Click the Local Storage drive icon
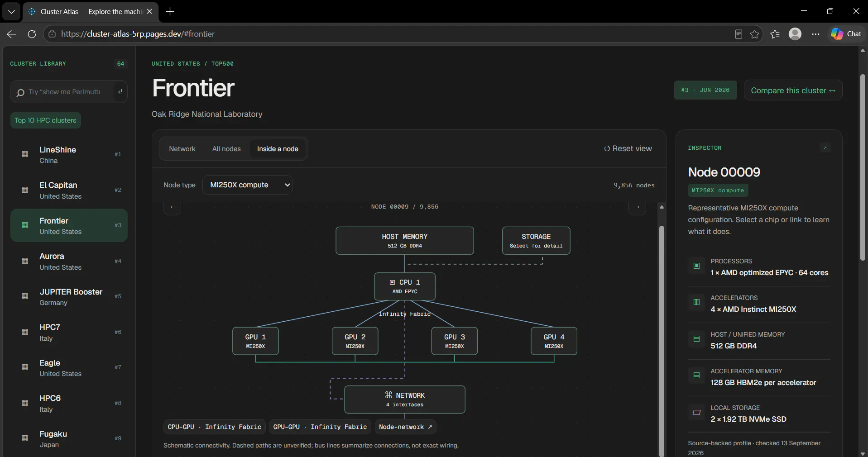The width and height of the screenshot is (868, 457). tap(696, 412)
